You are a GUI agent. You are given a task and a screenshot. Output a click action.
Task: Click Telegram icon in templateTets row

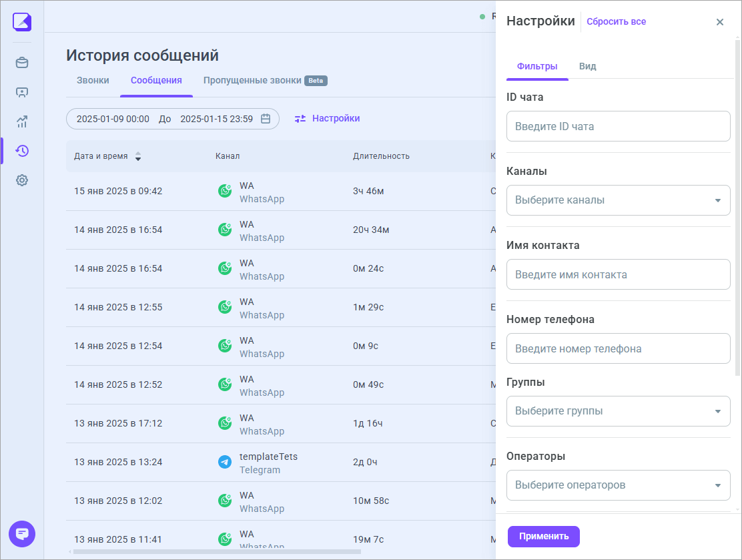click(x=225, y=461)
